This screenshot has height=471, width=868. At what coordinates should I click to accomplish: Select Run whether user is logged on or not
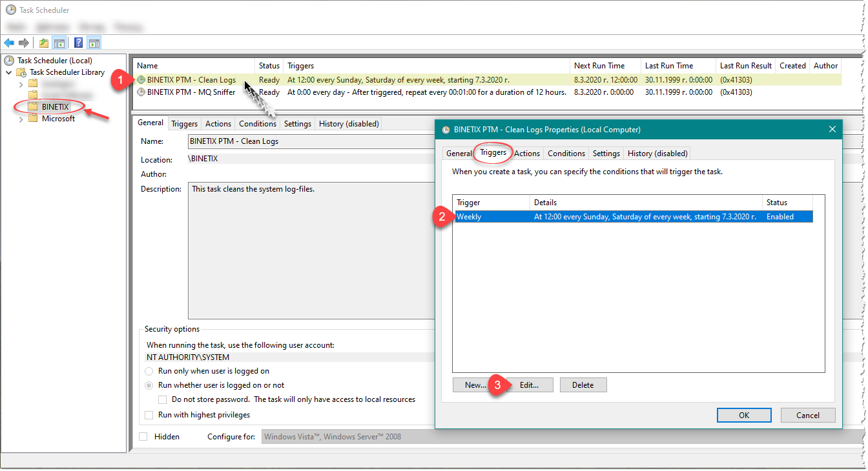pos(149,385)
